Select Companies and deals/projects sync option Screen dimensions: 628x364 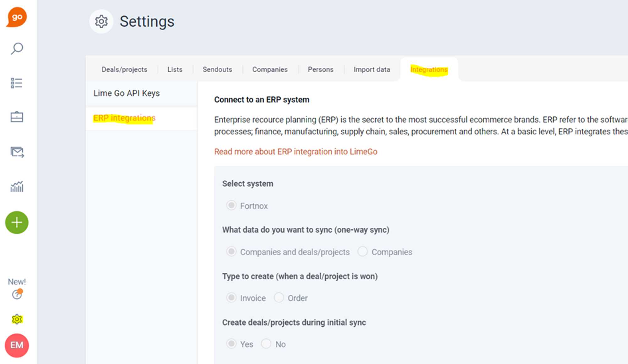click(231, 252)
